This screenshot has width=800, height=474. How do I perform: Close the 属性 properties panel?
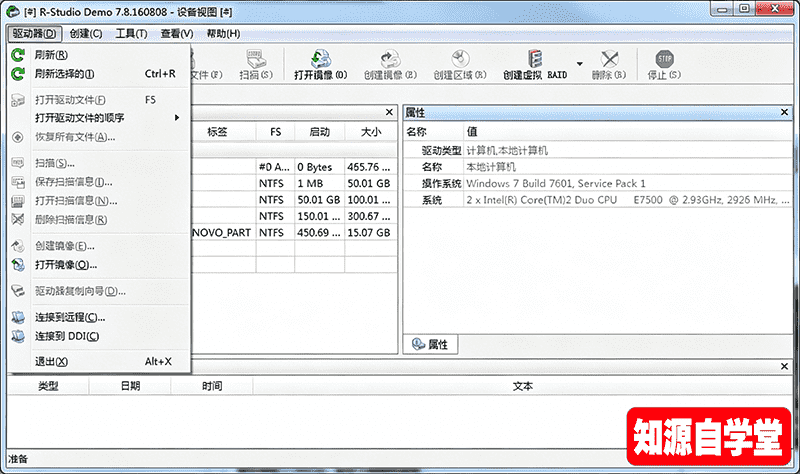point(785,112)
